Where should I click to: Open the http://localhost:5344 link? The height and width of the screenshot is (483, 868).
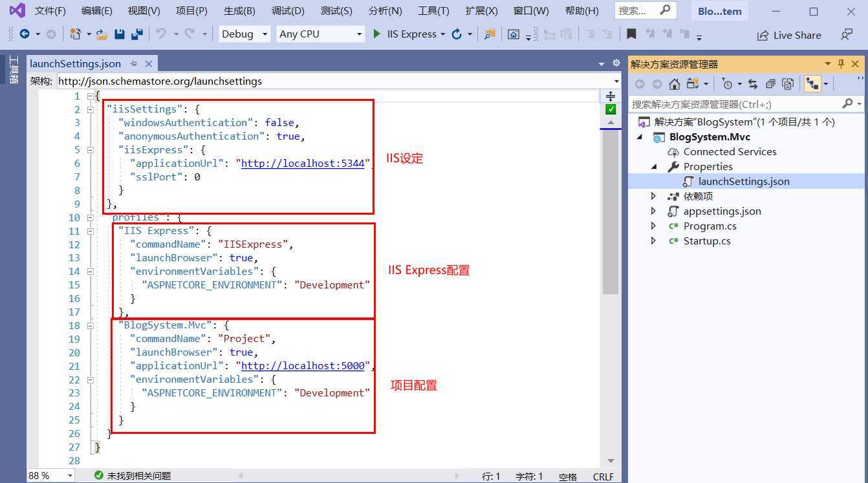[x=303, y=163]
